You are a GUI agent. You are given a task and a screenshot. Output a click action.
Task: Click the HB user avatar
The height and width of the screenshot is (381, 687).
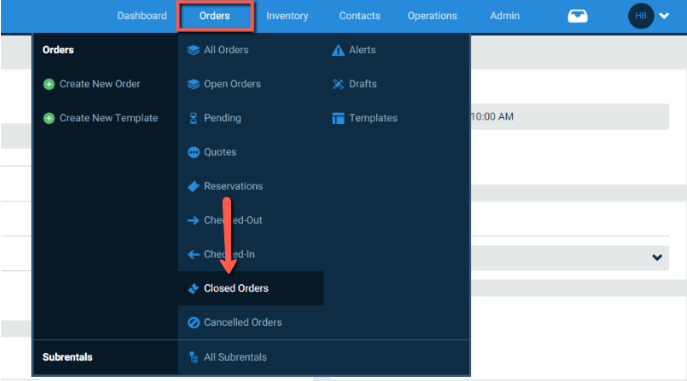641,16
